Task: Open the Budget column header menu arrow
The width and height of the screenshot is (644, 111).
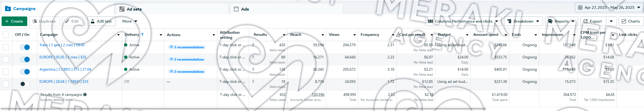Action: pyautogui.click(x=467, y=35)
